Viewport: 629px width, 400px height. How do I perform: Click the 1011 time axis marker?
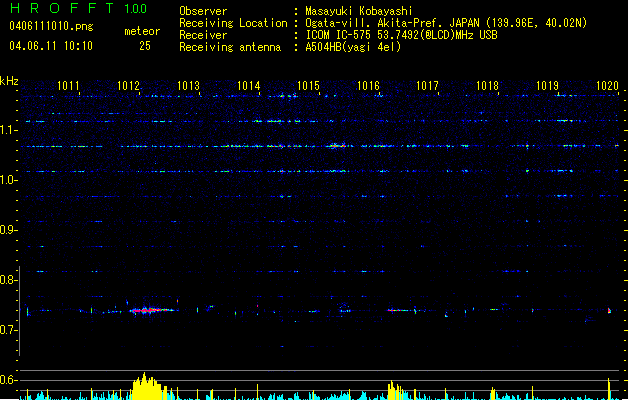click(x=68, y=85)
